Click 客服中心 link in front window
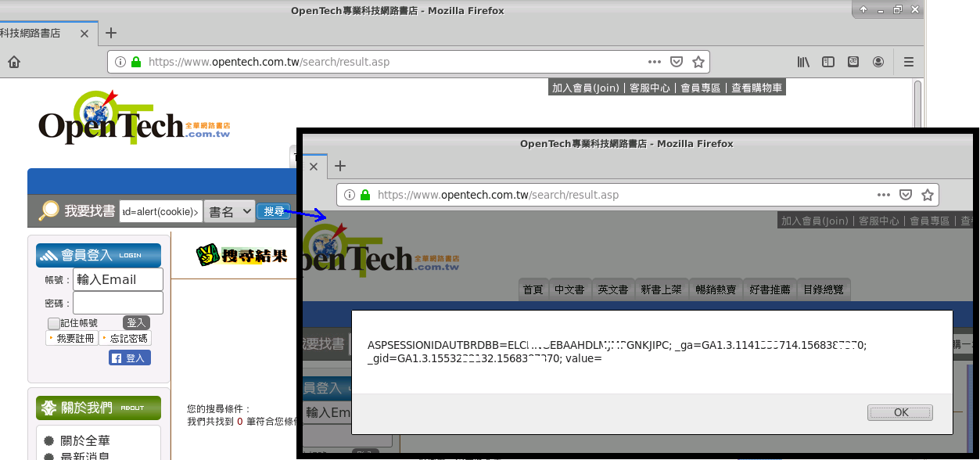 click(879, 221)
